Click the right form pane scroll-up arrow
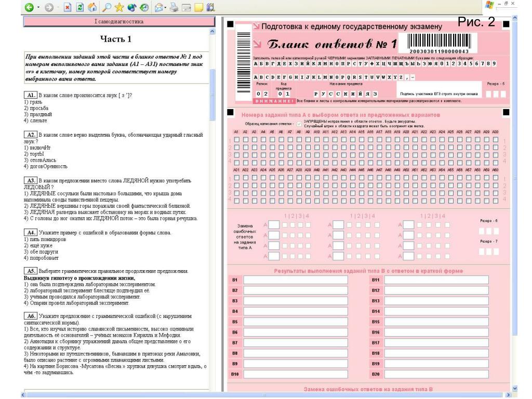Image resolution: width=532 pixels, height=399 pixels. 515,17
